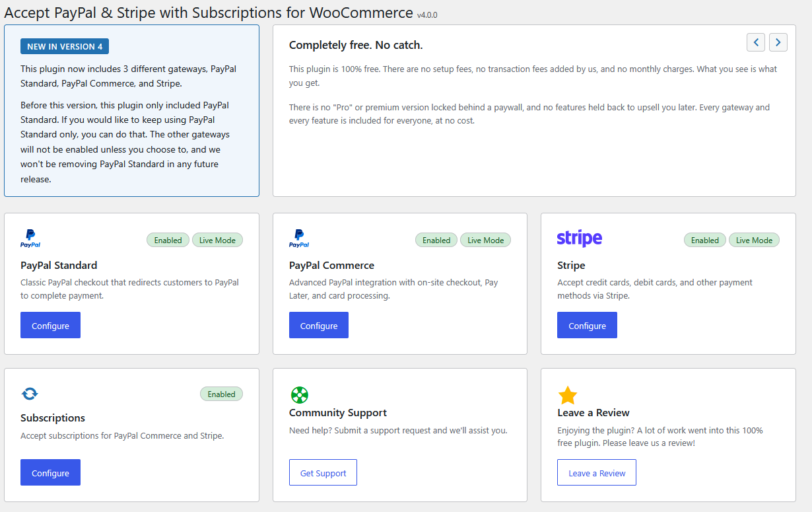The image size is (812, 512).
Task: Configure the Subscriptions feature
Action: click(50, 473)
